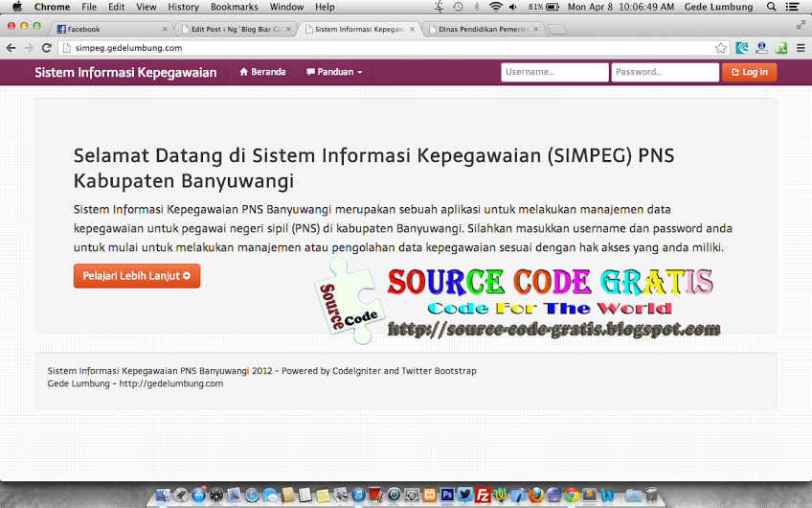The width and height of the screenshot is (812, 508).
Task: Launch Finder from the dock
Action: (x=163, y=495)
